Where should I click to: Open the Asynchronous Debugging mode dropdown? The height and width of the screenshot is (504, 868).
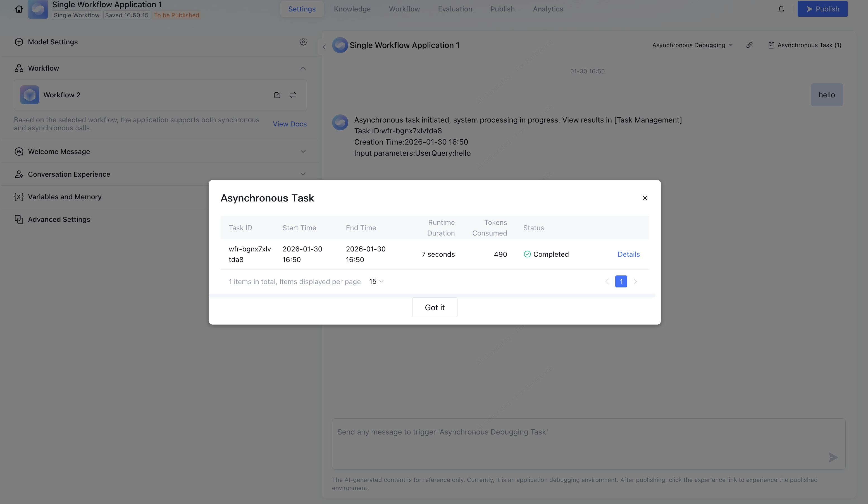click(692, 45)
